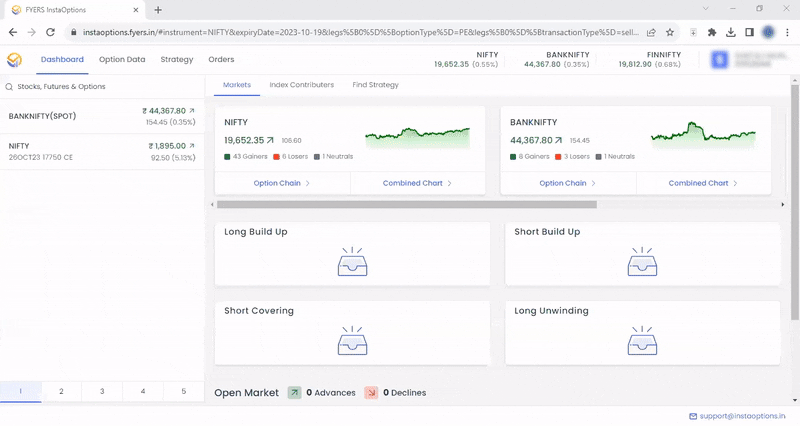Click Long Unwinding empty tray icon
The width and height of the screenshot is (800, 426).
click(x=642, y=341)
